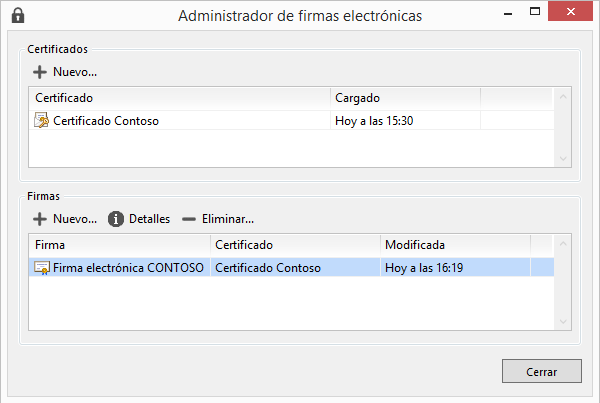Click the up arrow of the certificates scrollbar
Image resolution: width=600 pixels, height=403 pixels.
(563, 96)
